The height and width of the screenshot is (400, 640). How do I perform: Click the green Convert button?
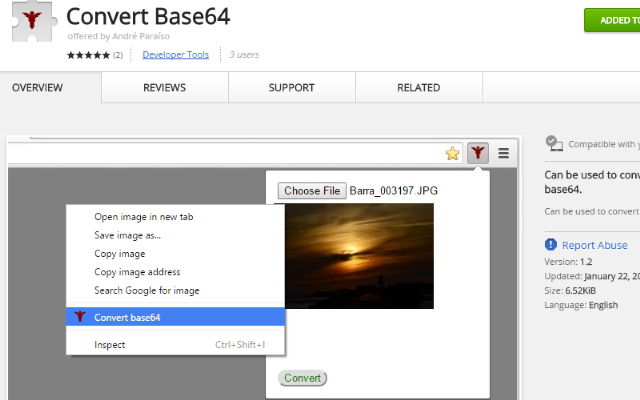[x=302, y=378]
